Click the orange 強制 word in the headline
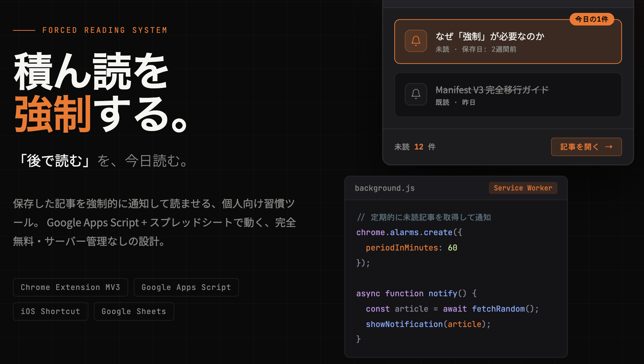 pyautogui.click(x=53, y=114)
